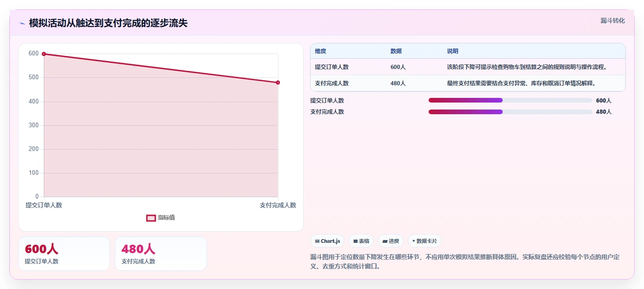Click the 480人 table cell
Viewport: 644px width, 289px height.
(x=398, y=83)
